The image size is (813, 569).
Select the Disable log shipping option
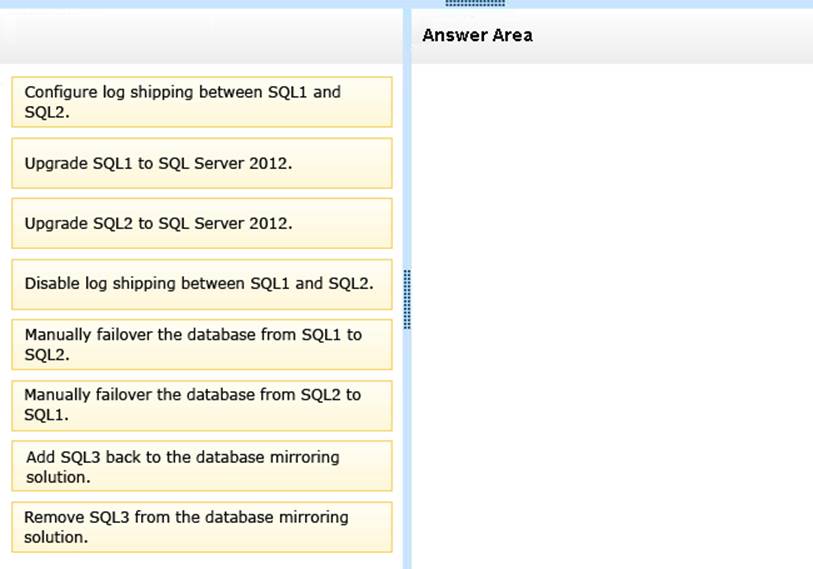pyautogui.click(x=201, y=284)
